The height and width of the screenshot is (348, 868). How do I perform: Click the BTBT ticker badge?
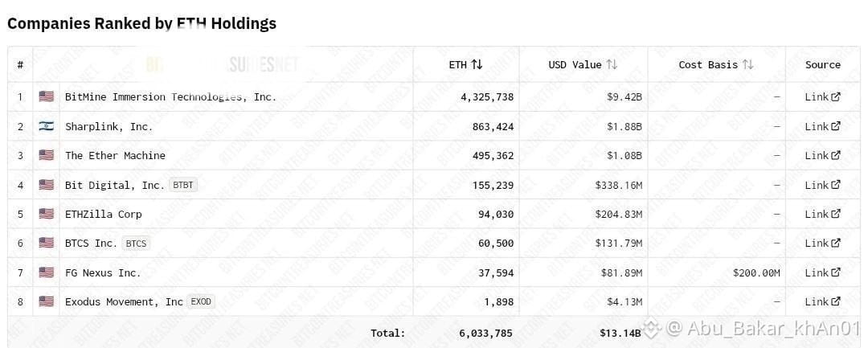click(x=183, y=185)
